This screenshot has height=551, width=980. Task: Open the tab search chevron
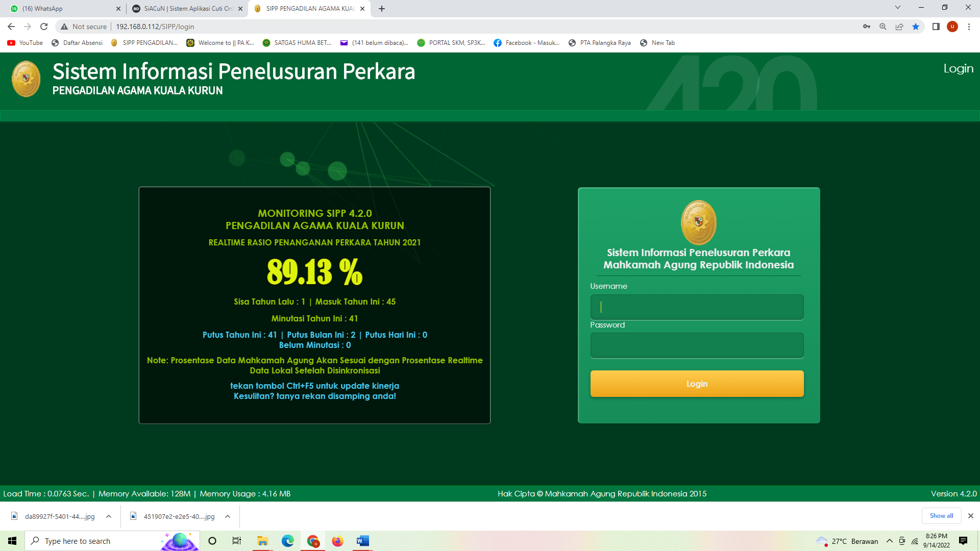point(898,8)
